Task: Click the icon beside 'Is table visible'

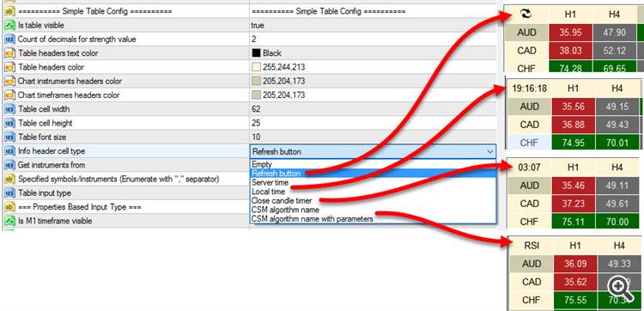Action: point(9,26)
